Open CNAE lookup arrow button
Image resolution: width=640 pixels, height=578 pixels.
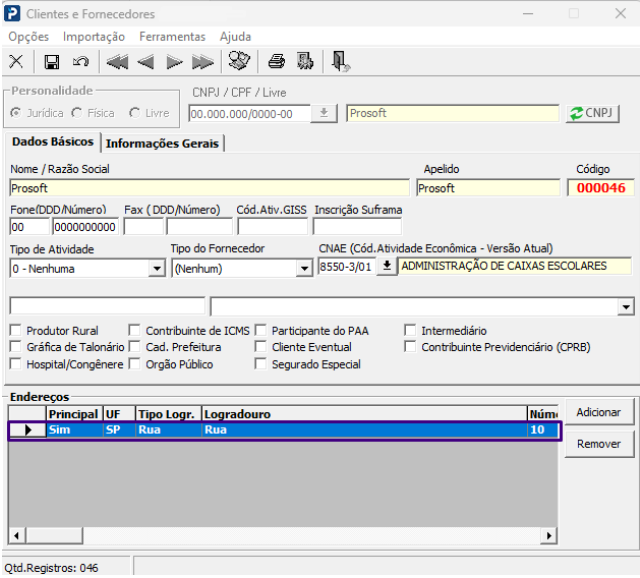point(387,267)
